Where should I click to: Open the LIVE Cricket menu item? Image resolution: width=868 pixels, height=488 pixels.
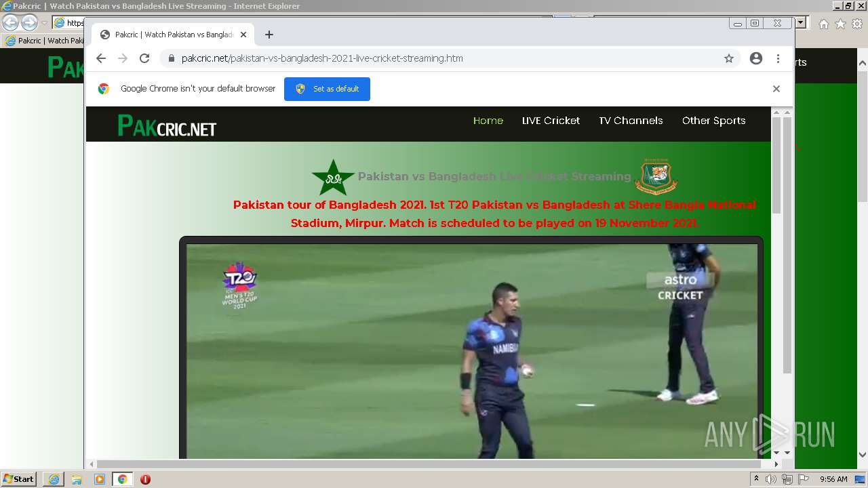point(551,121)
